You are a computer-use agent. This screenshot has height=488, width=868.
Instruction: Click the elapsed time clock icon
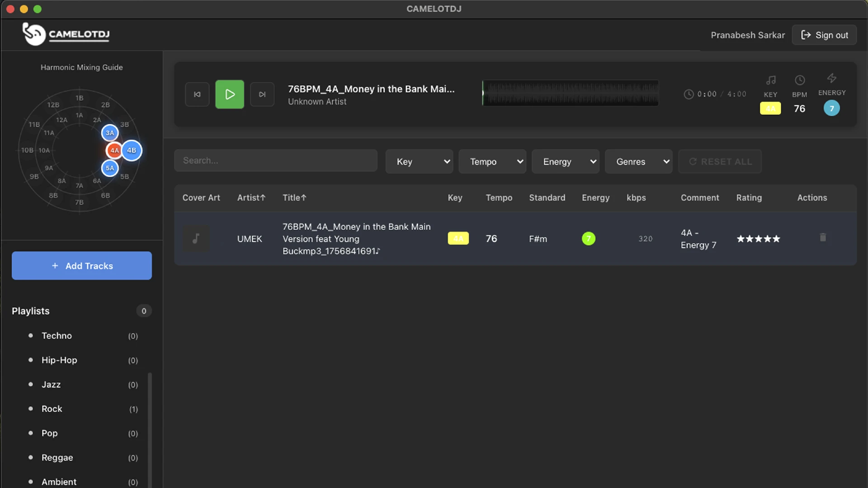[x=689, y=94]
